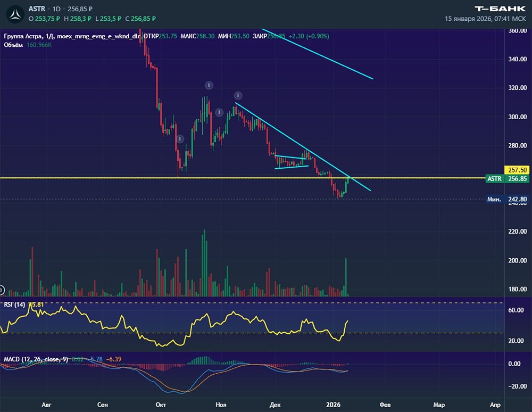
Task: Click the 'Мин. 242.80' low price label
Action: [508, 199]
